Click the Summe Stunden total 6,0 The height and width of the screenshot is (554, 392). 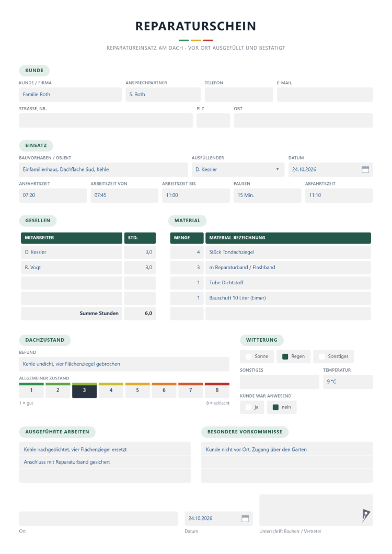click(x=140, y=314)
